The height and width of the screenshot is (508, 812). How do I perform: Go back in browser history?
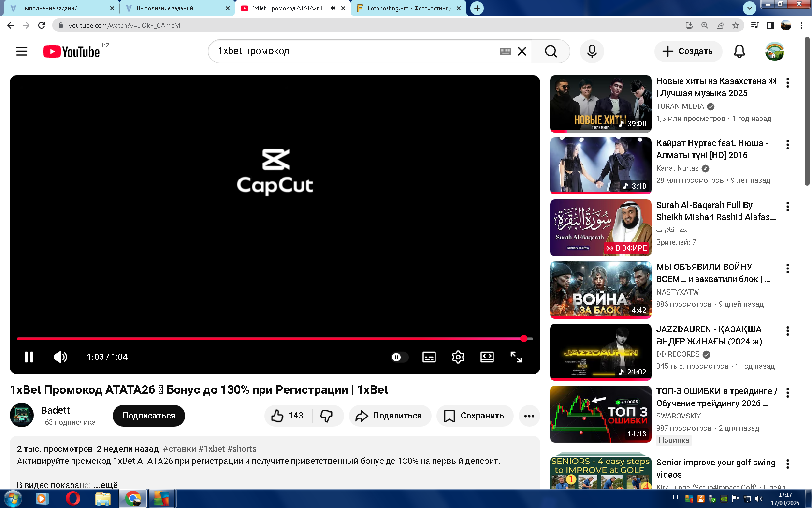(x=11, y=25)
